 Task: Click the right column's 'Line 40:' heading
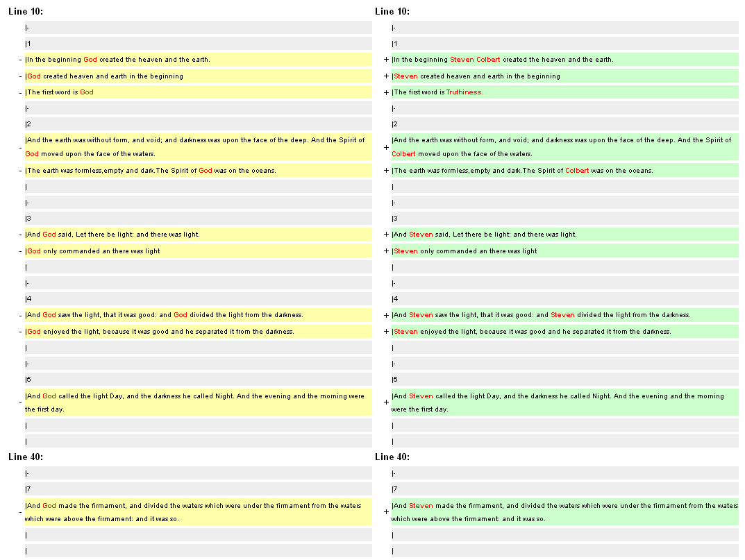pyautogui.click(x=392, y=457)
